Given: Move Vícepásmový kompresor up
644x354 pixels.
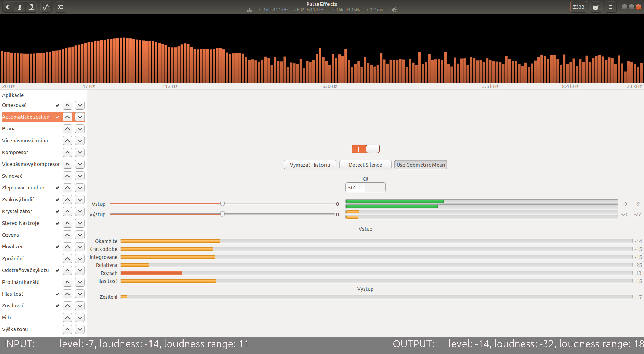Looking at the screenshot, I should (x=67, y=164).
